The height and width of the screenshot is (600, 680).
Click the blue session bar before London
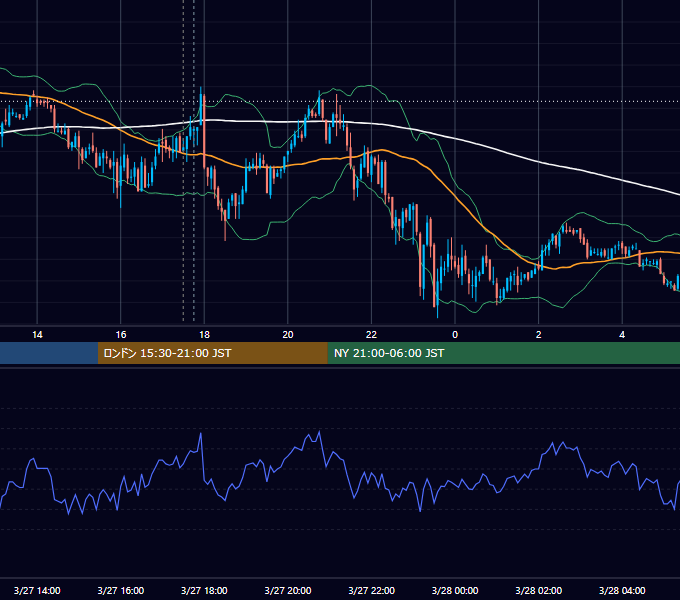coord(49,353)
